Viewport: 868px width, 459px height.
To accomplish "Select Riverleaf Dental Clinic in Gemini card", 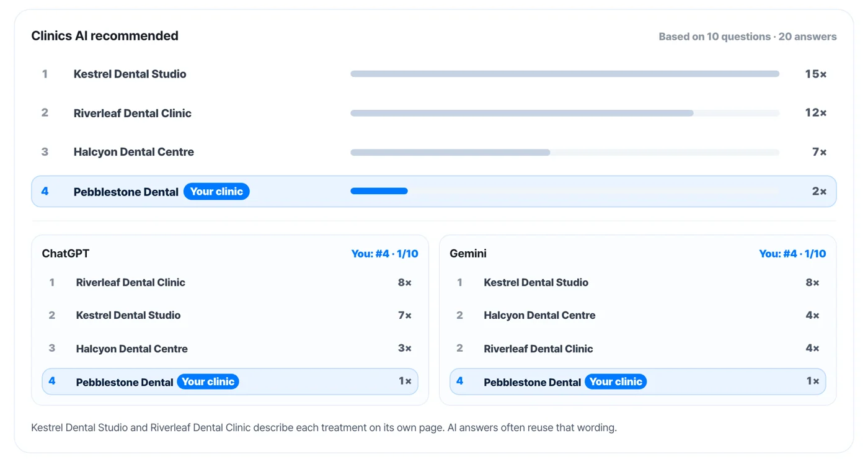I will point(638,349).
